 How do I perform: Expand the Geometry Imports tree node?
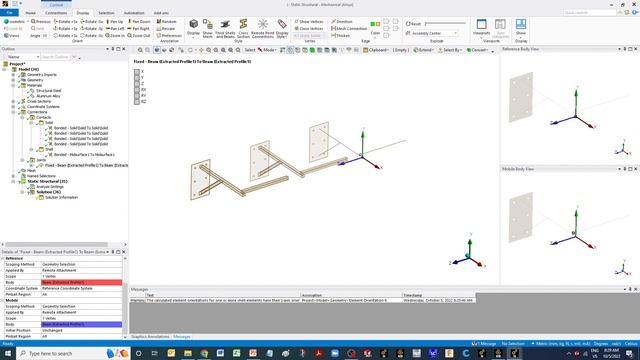pos(13,75)
